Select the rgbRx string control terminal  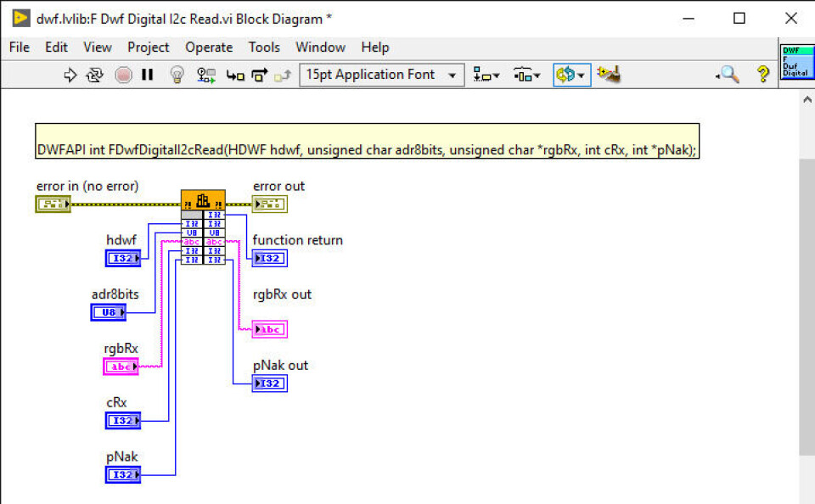coord(121,367)
